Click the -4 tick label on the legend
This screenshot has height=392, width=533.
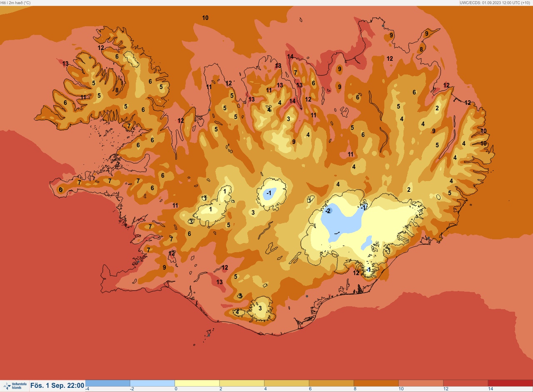click(87, 389)
